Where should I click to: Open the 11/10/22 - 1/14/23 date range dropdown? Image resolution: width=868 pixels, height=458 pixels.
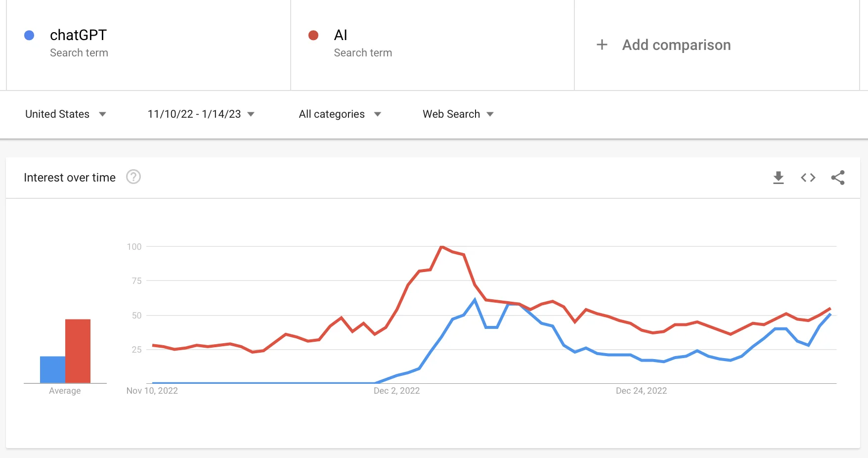(201, 114)
